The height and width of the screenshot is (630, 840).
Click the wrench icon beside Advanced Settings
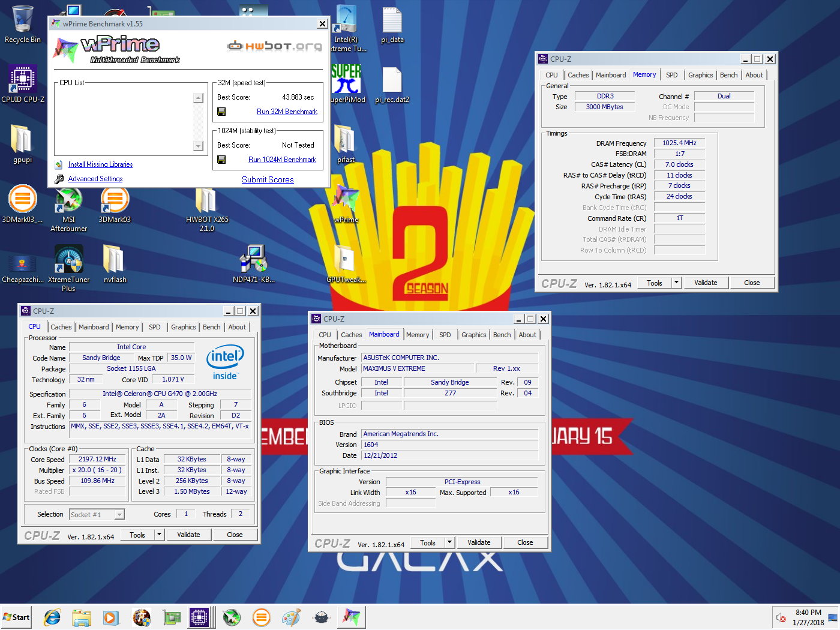click(x=59, y=179)
